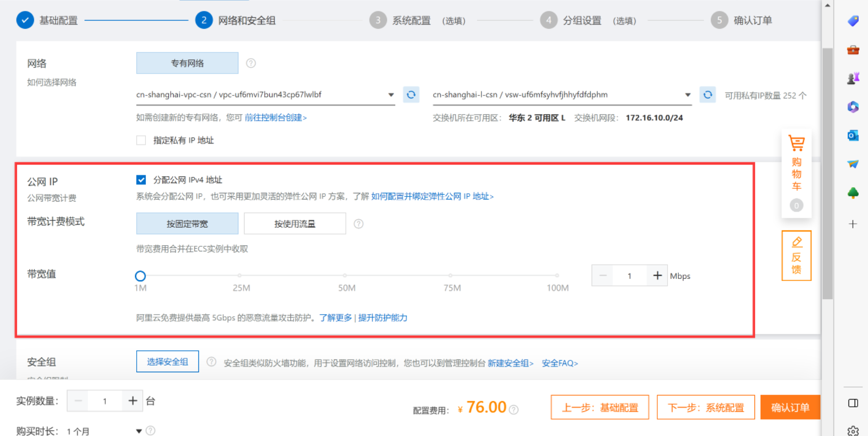Open the Microsoft 365 sidebar icon
The image size is (868, 436).
[853, 107]
